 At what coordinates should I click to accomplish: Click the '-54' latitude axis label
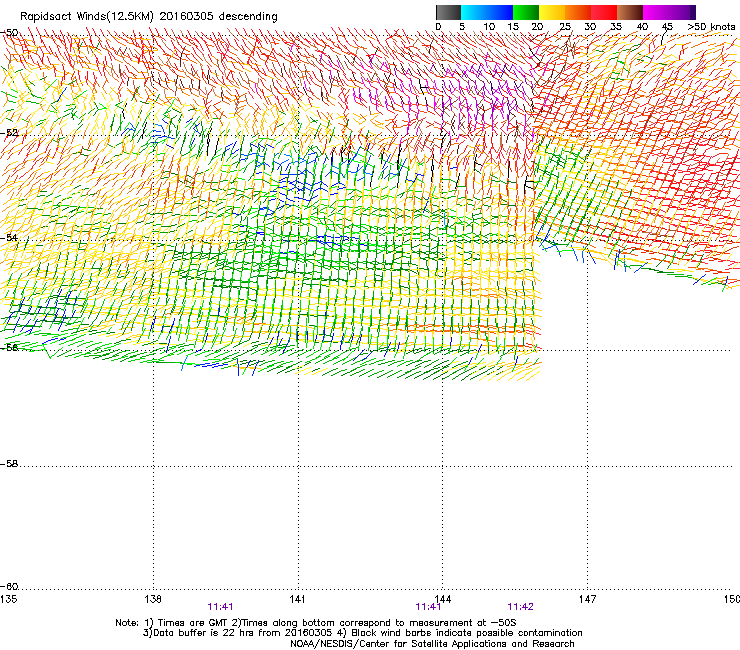click(x=9, y=237)
